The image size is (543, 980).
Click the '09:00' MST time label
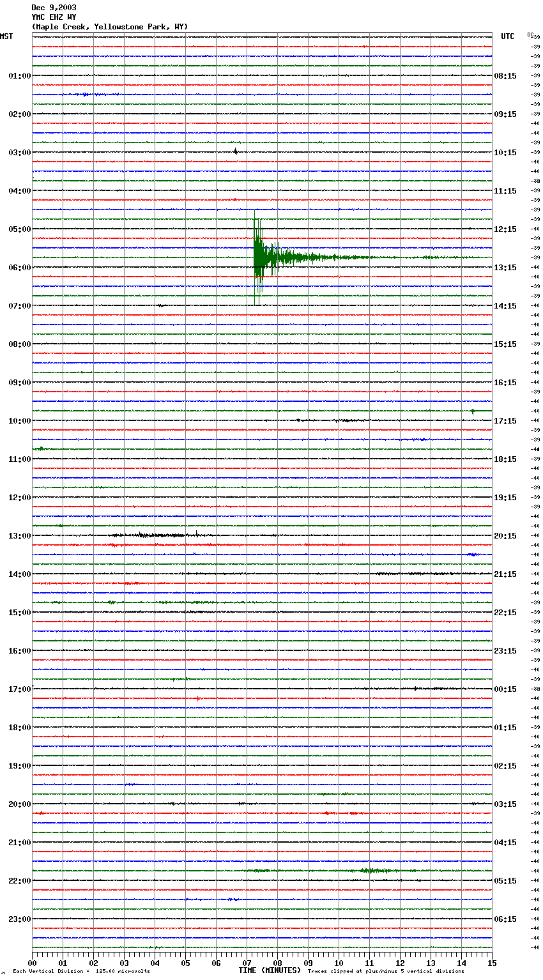coord(20,383)
